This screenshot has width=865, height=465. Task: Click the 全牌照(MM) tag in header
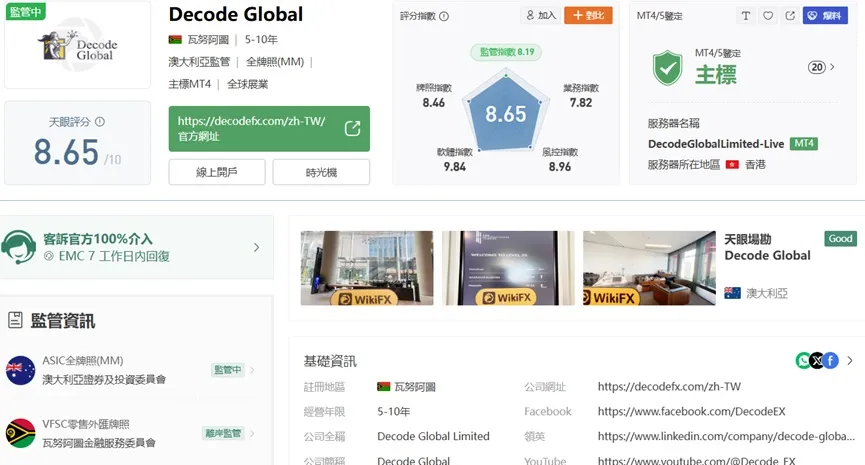275,62
